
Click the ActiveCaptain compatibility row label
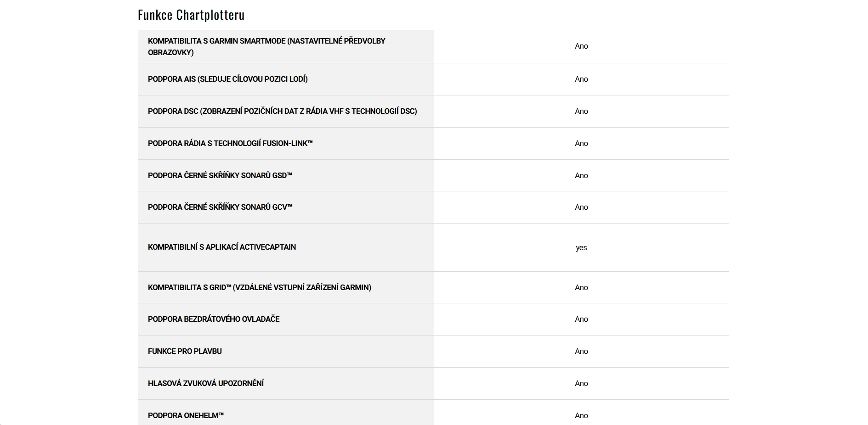[x=221, y=247]
